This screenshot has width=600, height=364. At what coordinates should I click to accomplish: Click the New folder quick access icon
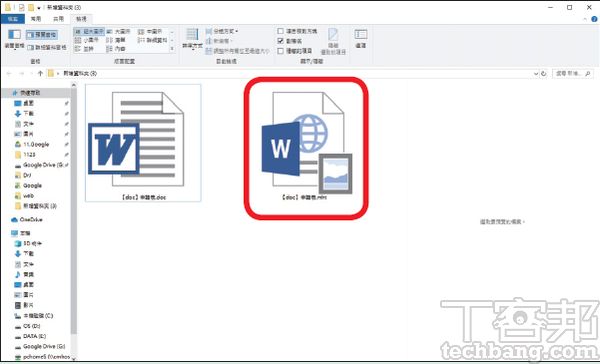coord(31,8)
